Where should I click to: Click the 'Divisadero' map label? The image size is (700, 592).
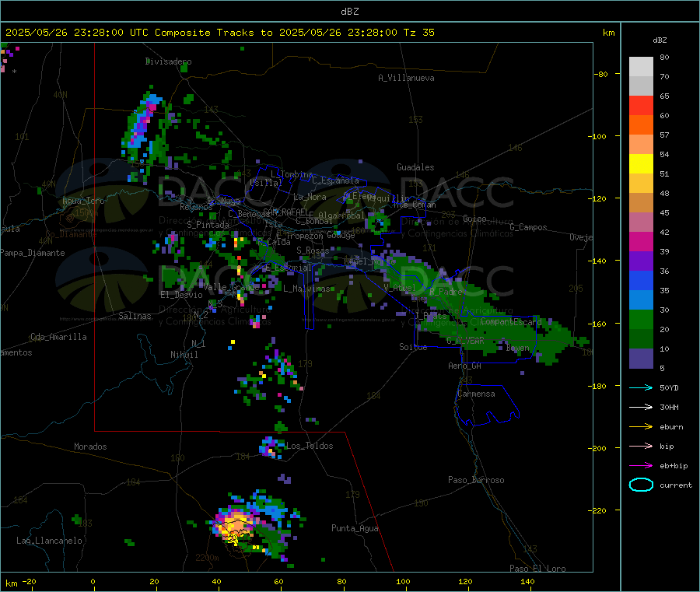168,61
